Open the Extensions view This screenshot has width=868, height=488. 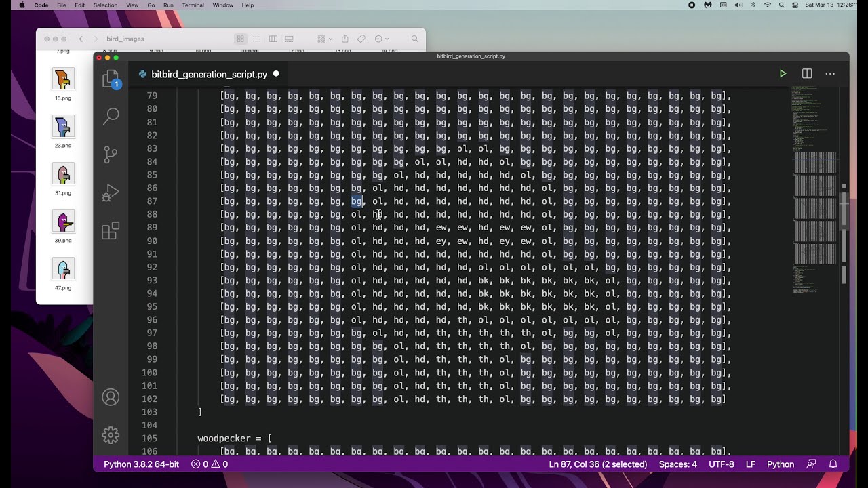pyautogui.click(x=111, y=231)
